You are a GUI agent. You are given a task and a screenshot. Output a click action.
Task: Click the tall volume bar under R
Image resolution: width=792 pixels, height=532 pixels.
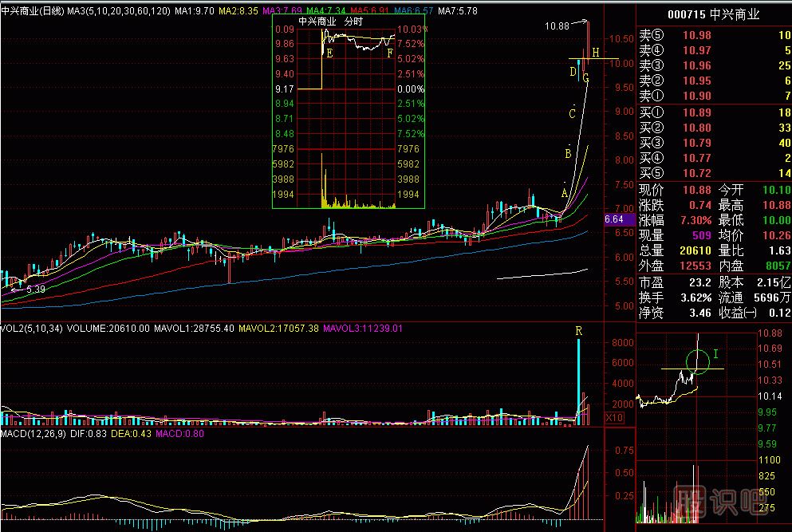pyautogui.click(x=579, y=381)
